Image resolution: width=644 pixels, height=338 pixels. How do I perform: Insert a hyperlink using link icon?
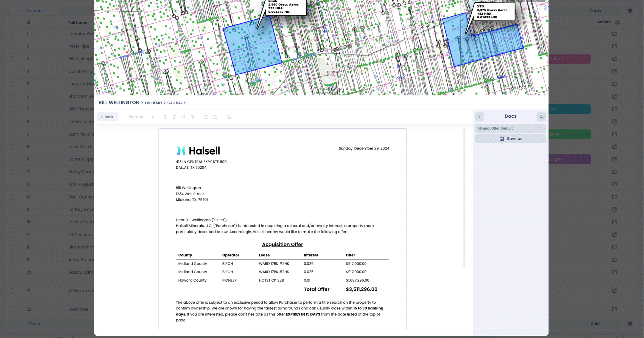click(x=193, y=117)
